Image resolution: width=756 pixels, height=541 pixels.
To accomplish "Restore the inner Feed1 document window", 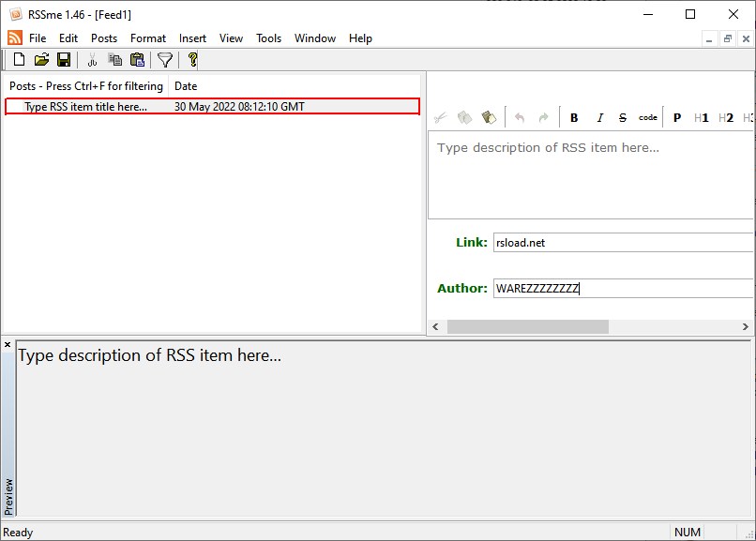I will pos(728,38).
